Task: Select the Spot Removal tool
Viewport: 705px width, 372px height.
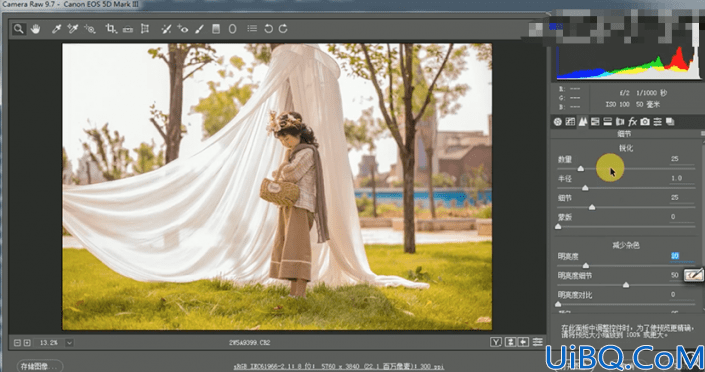Action: [x=166, y=29]
